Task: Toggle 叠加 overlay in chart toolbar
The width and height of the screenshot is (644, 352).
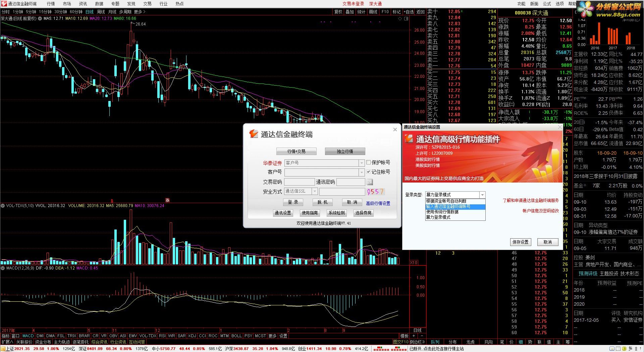Action: point(350,12)
